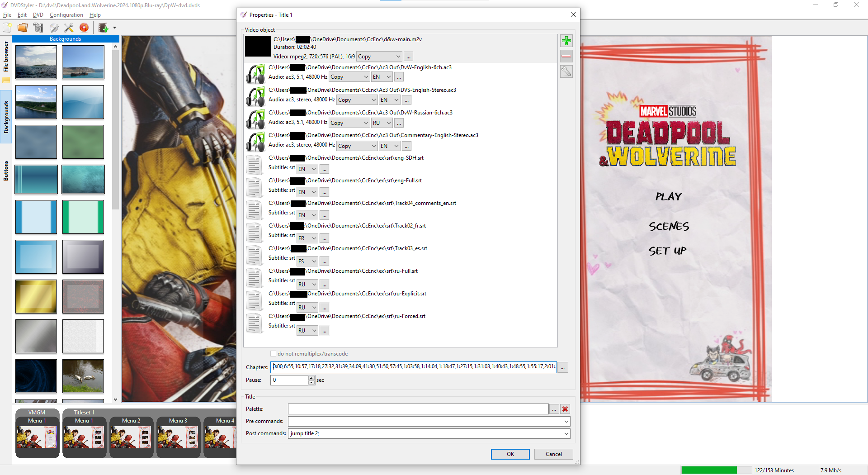The height and width of the screenshot is (475, 868).
Task: Select the green blurred background swatch
Action: [83, 142]
